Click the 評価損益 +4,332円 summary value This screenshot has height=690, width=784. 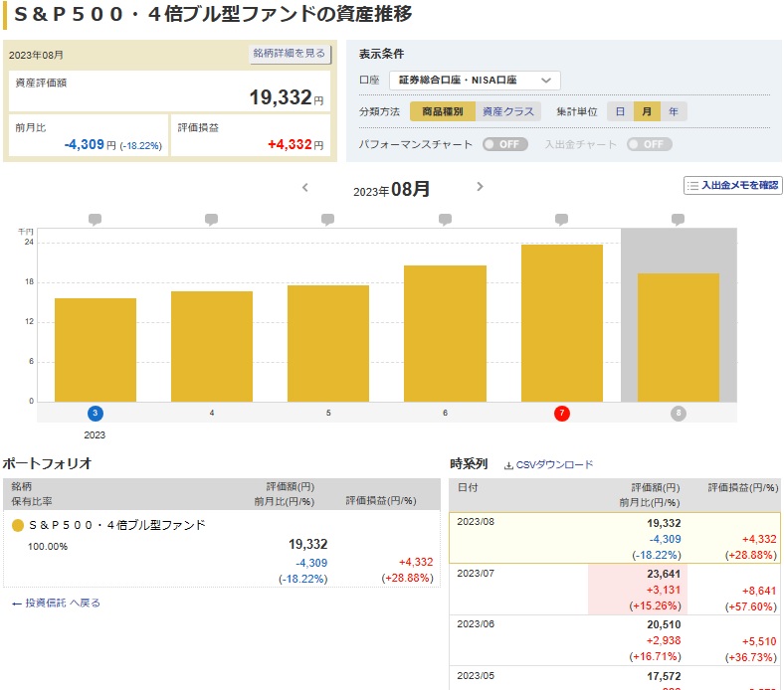point(295,144)
